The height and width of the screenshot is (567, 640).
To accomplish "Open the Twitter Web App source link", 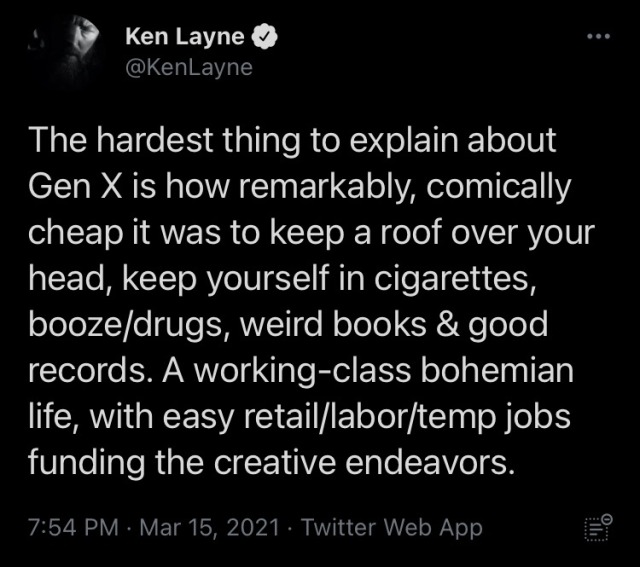I will point(391,527).
